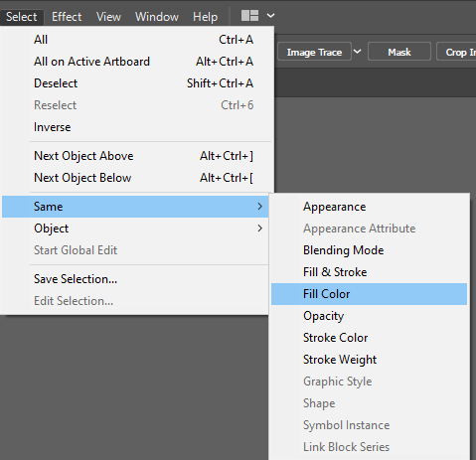Image resolution: width=476 pixels, height=460 pixels.
Task: Expand the workspace layout dropdown arrow
Action: click(x=270, y=16)
